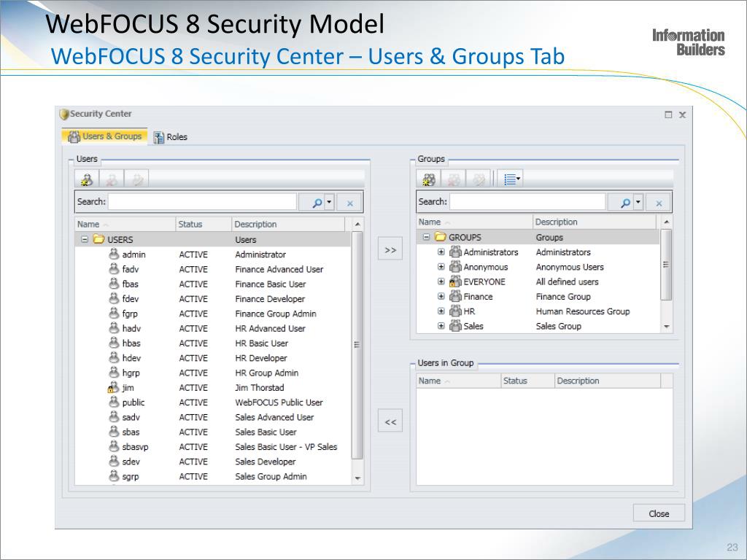Click the Delete Group toolbar icon
The width and height of the screenshot is (747, 560).
(x=454, y=179)
